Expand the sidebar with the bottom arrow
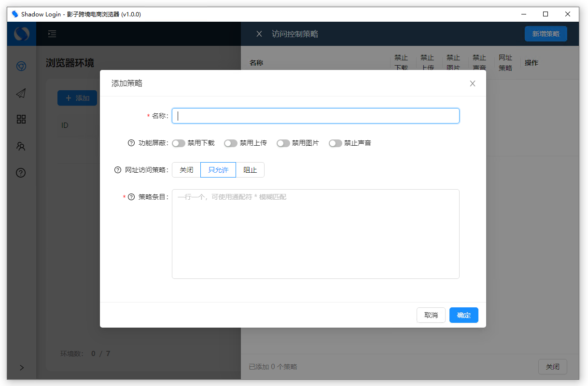 [x=21, y=368]
